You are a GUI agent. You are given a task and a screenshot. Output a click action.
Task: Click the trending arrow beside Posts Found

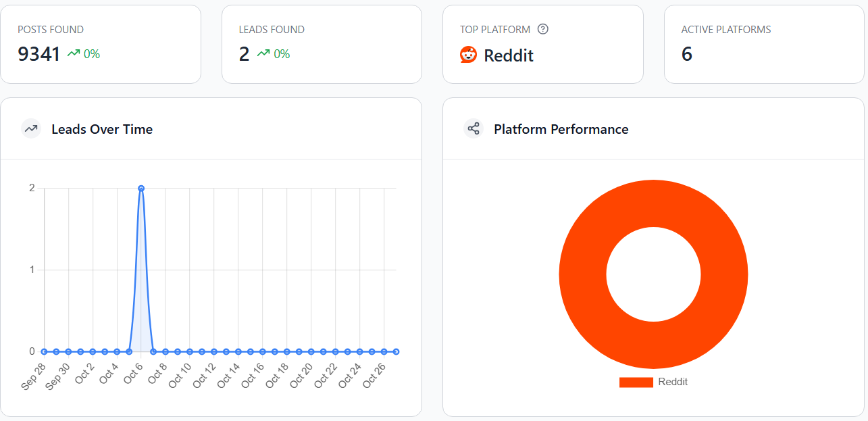[73, 53]
